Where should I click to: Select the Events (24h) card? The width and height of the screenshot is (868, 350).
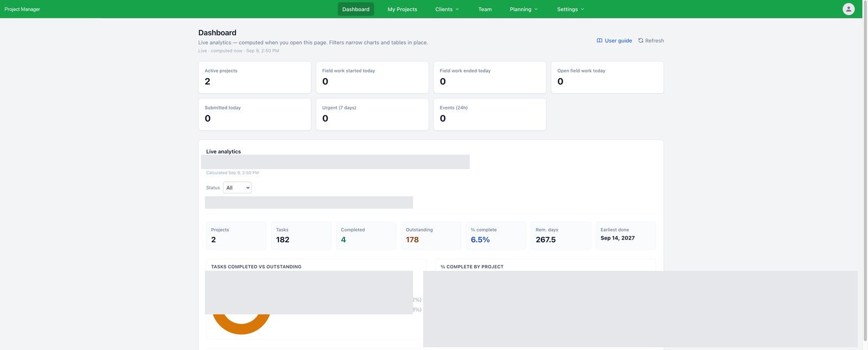click(490, 114)
